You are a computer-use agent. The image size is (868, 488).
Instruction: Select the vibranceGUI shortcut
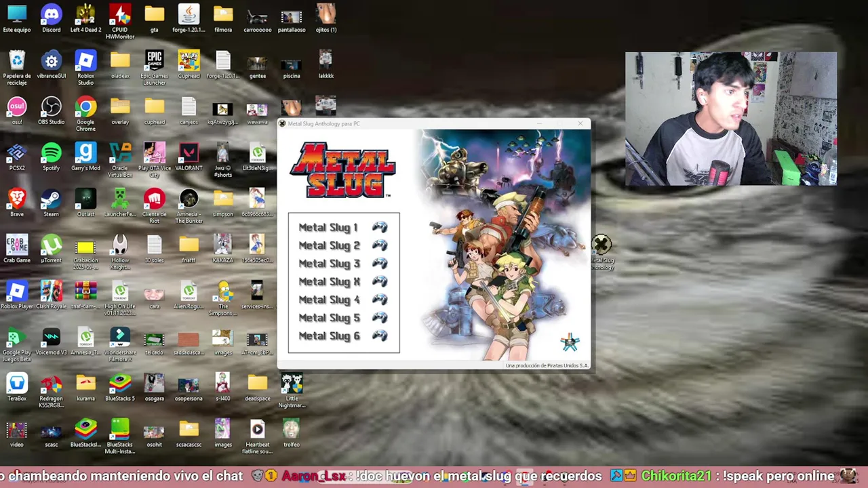(x=51, y=65)
